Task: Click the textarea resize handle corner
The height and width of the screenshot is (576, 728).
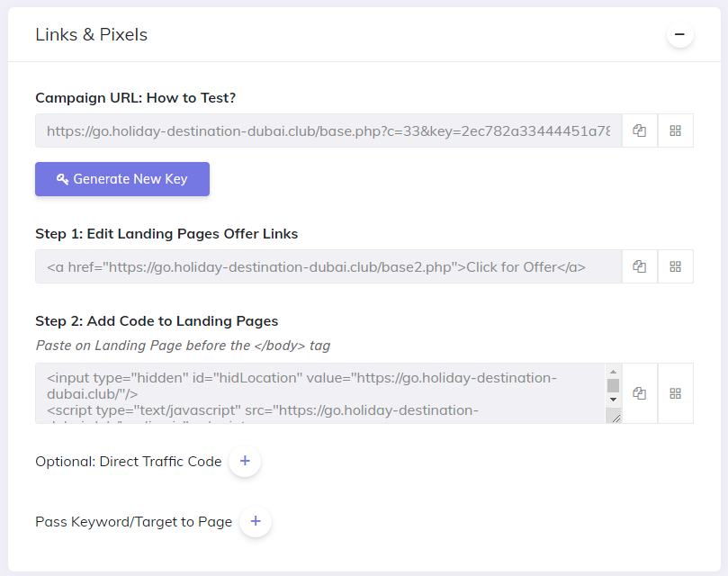Action: coord(616,418)
